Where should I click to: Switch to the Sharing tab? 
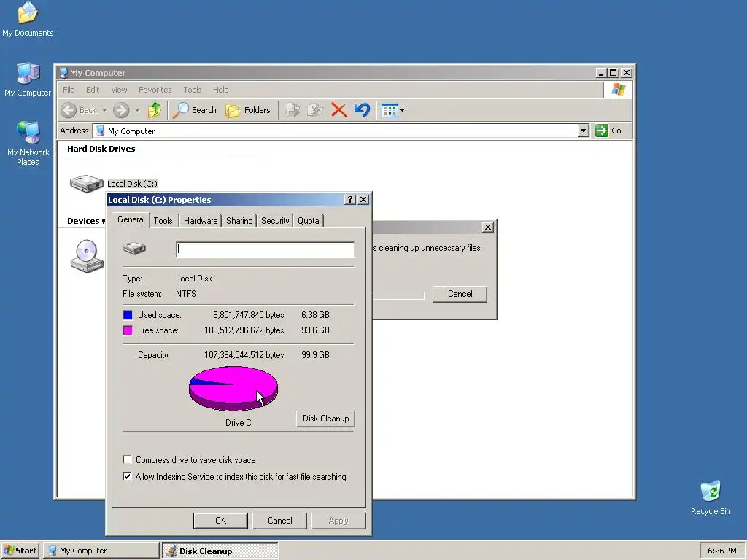tap(239, 221)
